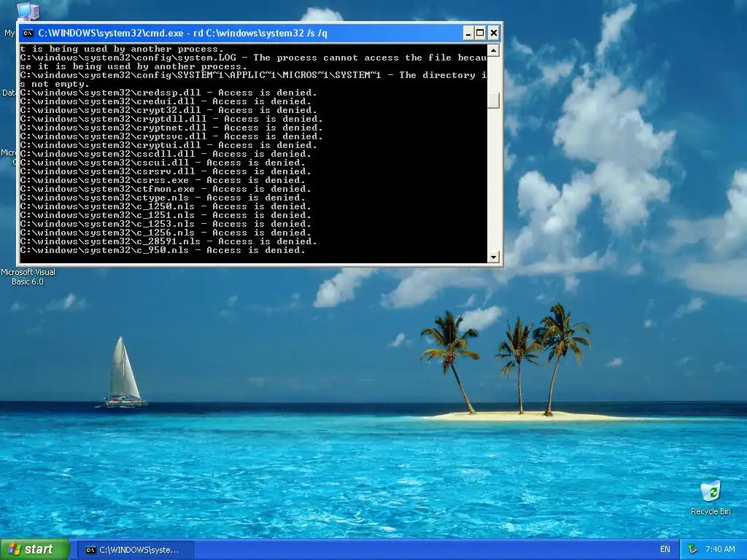This screenshot has width=747, height=560.
Task: Click the cscui.dll access denied line
Action: 163,163
